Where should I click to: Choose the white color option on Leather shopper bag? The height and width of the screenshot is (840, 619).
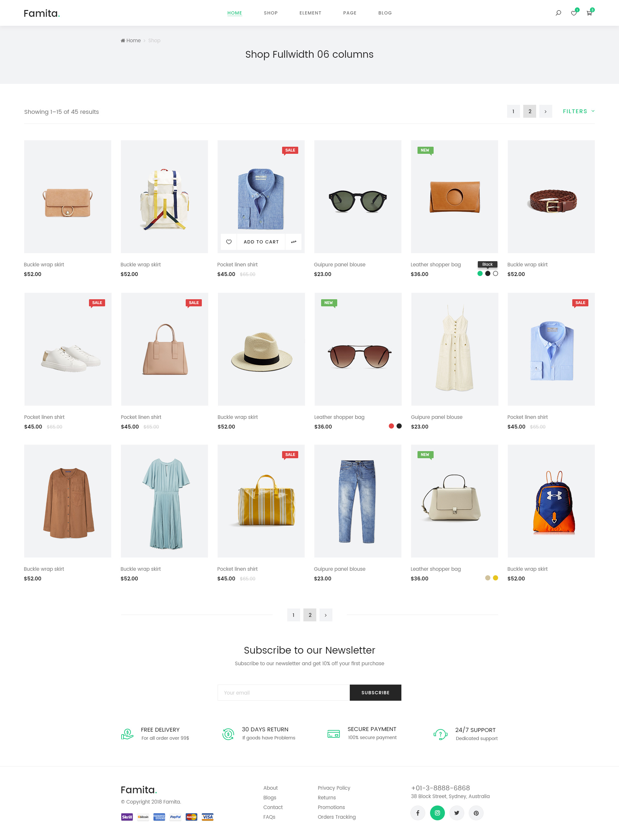495,273
